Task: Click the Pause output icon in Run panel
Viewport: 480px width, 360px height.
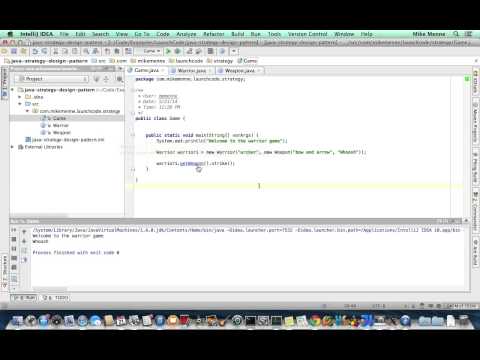Action: (x=14, y=249)
